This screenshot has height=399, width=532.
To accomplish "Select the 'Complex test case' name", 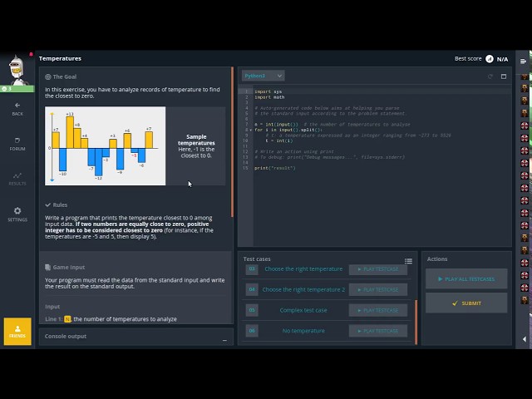I will point(303,310).
